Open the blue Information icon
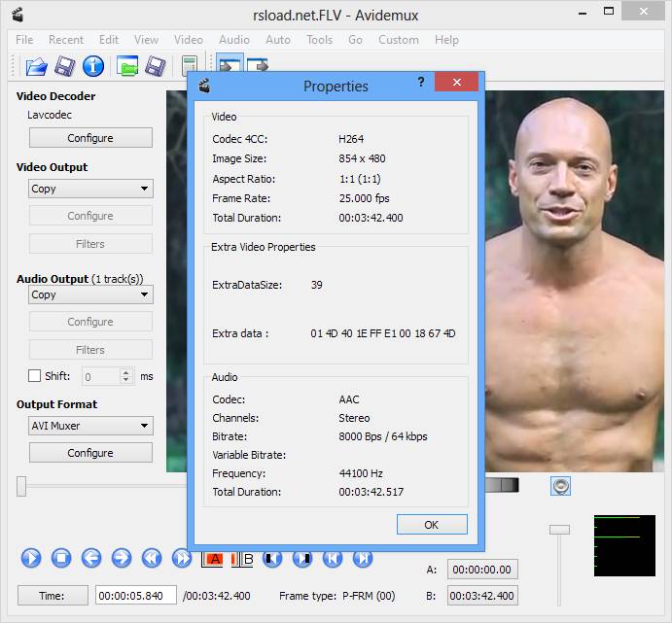Image resolution: width=672 pixels, height=623 pixels. 93,66
